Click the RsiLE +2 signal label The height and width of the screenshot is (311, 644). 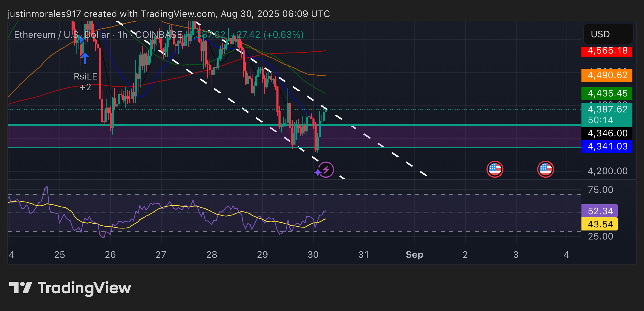[x=85, y=82]
